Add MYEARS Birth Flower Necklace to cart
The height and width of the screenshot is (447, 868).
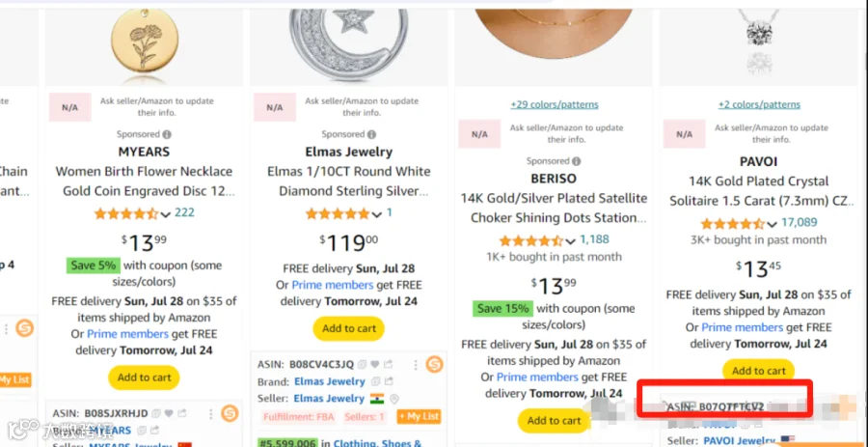144,377
